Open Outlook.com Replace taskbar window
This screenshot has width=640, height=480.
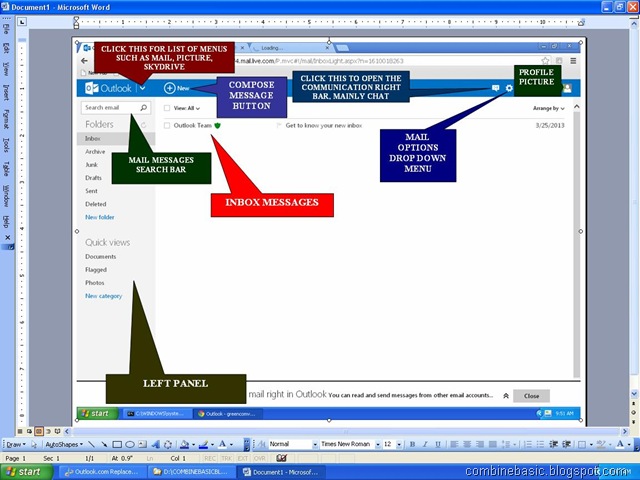click(x=103, y=472)
